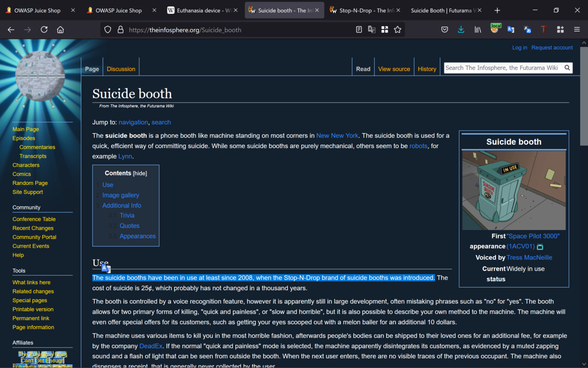Click the Log in link
Screen dimensions: 588x368
pyautogui.click(x=519, y=48)
